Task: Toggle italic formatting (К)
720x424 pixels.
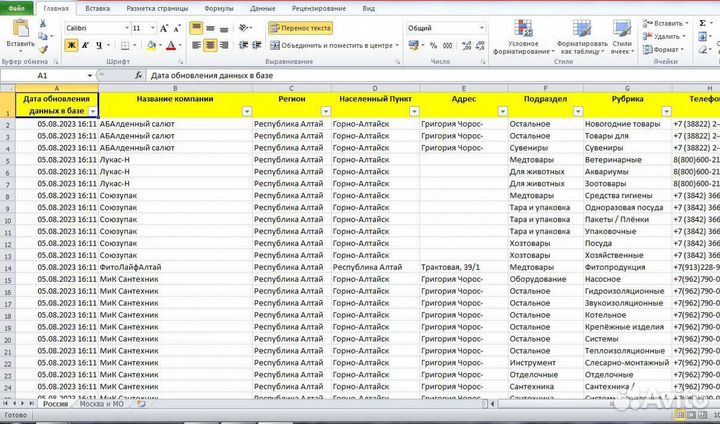Action: coord(84,46)
